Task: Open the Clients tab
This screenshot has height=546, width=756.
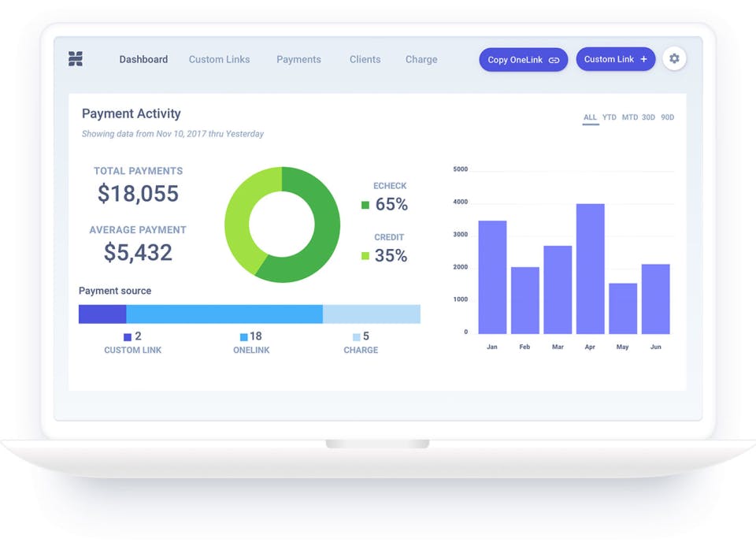Action: (x=365, y=59)
